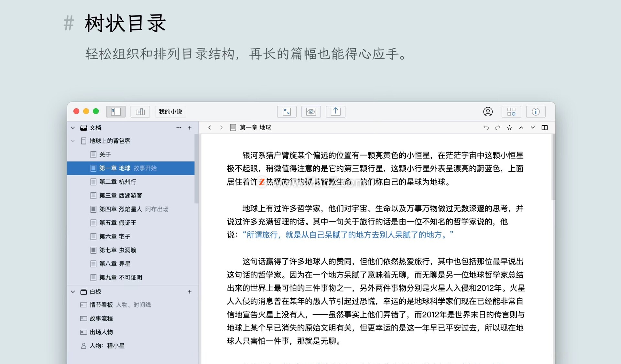The width and height of the screenshot is (621, 364).
Task: Open 第五章 假证王 chapter
Action: pos(131,223)
